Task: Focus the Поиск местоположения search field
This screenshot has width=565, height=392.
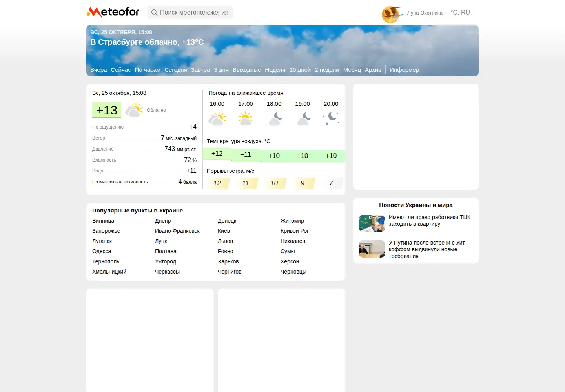Action: click(x=190, y=13)
